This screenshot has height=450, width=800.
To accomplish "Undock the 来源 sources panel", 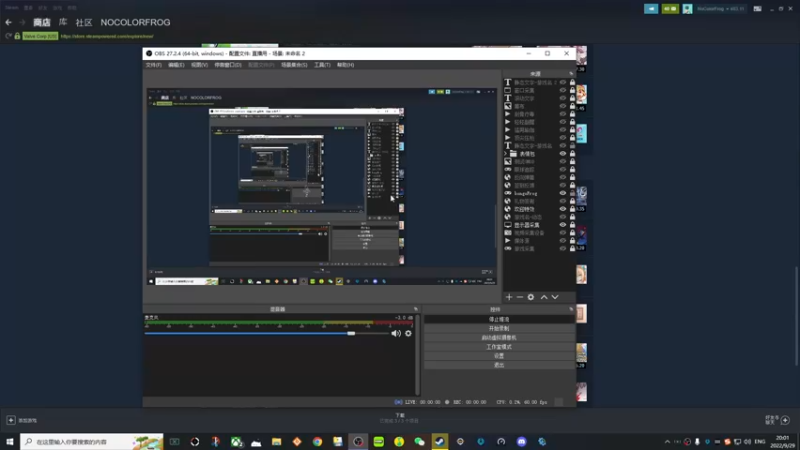I will click(571, 73).
